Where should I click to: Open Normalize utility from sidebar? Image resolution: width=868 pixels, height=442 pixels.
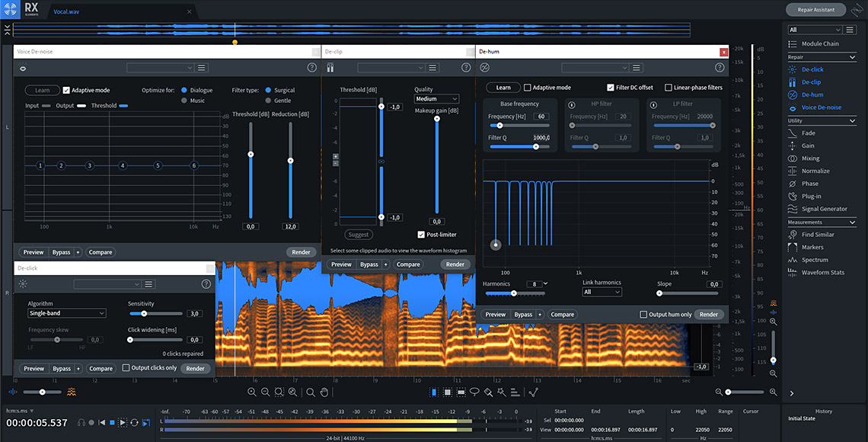point(815,171)
